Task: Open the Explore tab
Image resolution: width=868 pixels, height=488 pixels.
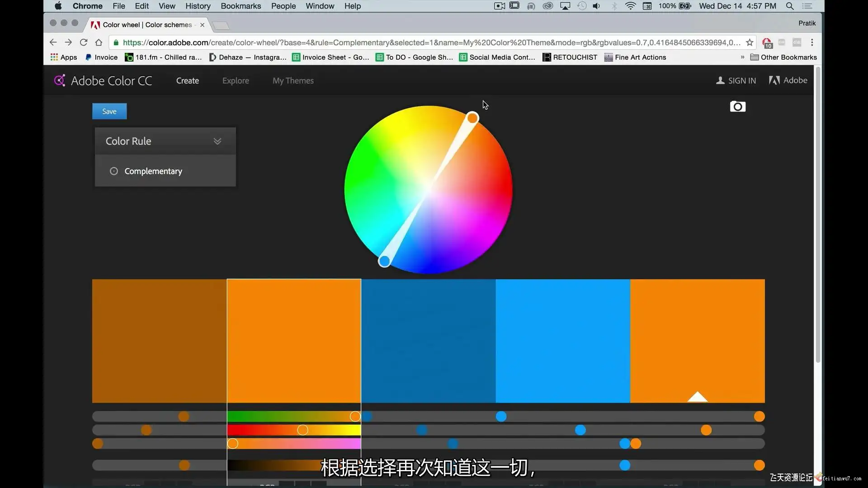Action: [236, 81]
